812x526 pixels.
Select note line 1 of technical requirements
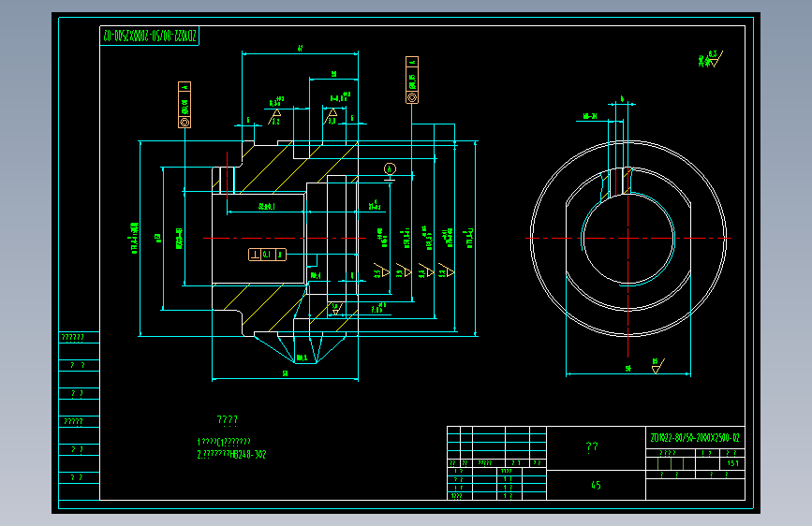pyautogui.click(x=224, y=442)
